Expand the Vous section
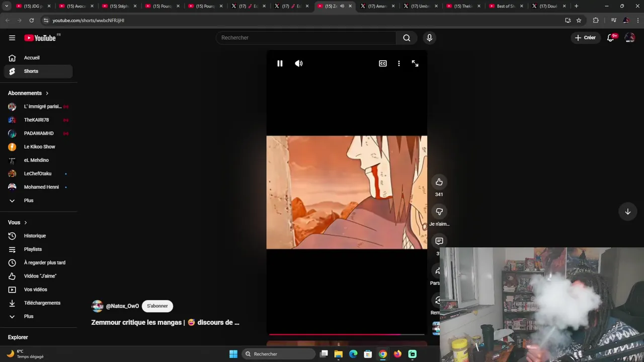The image size is (644, 362). click(18, 222)
